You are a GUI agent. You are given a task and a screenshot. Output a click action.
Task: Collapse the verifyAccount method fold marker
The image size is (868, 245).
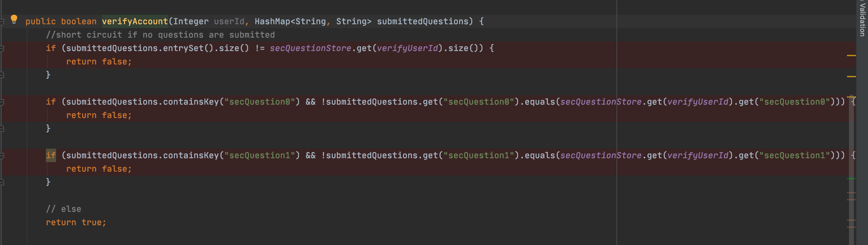(2, 22)
